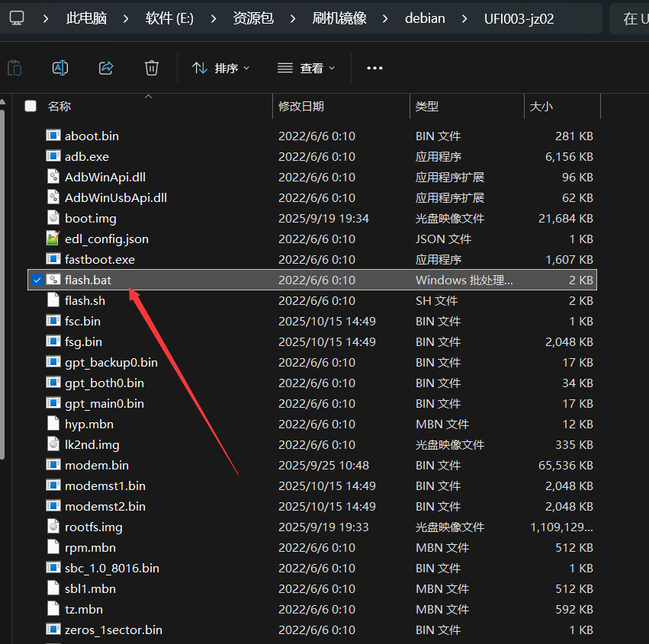This screenshot has height=644, width=649.
Task: Click the scrollbar up arrow on left
Action: coord(2,102)
